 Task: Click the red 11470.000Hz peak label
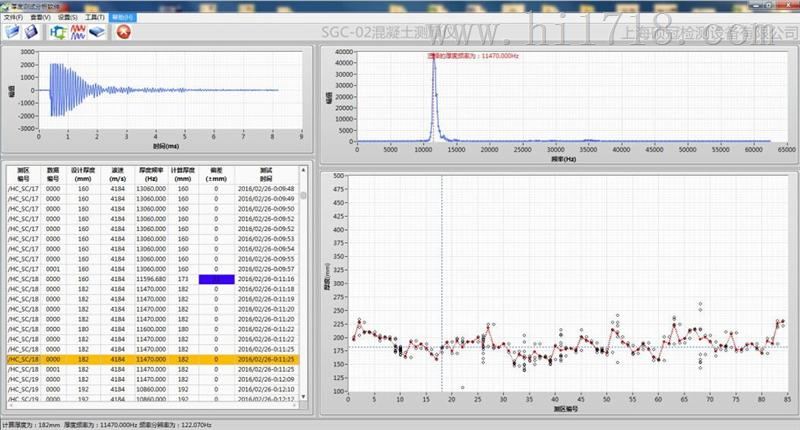pyautogui.click(x=473, y=56)
